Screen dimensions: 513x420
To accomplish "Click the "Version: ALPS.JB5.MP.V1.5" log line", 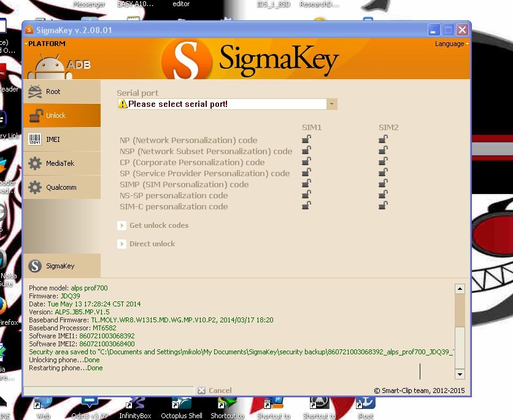I will pos(69,312).
